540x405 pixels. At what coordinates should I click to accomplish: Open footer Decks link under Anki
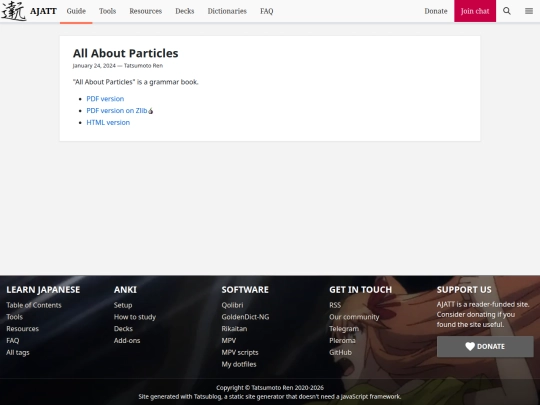click(x=123, y=329)
